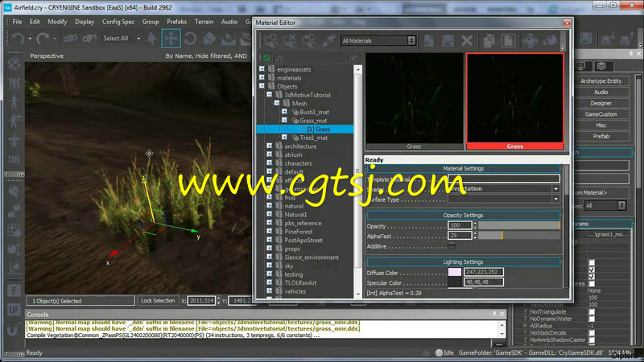
Task: Open the Modify menu
Action: click(57, 22)
